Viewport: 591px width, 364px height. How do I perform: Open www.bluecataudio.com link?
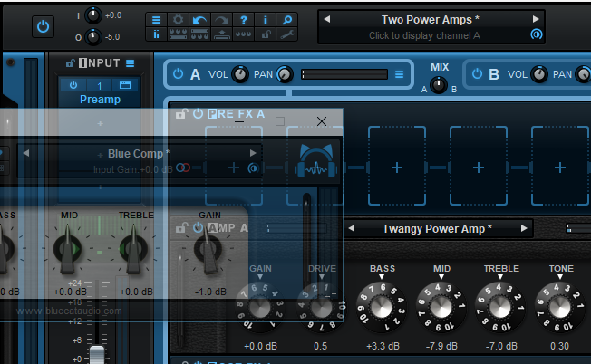[69, 311]
